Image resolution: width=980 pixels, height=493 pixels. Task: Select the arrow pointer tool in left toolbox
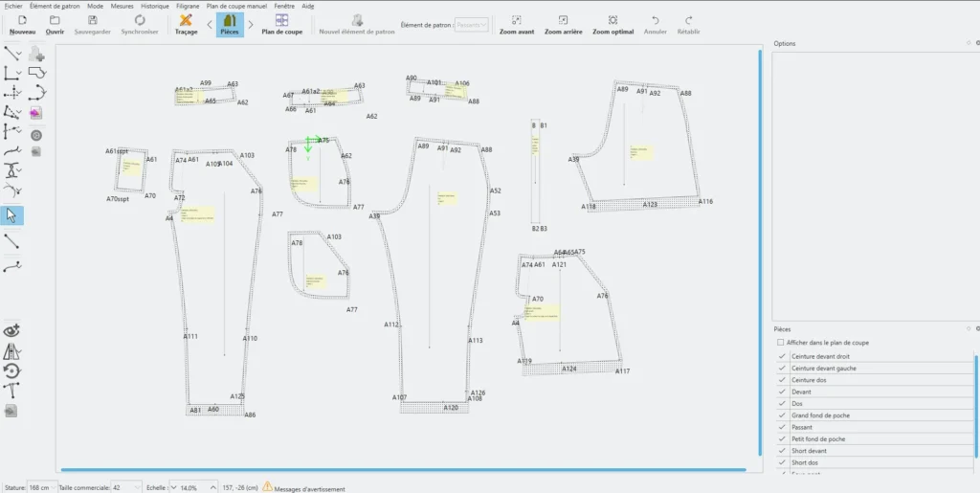point(12,214)
